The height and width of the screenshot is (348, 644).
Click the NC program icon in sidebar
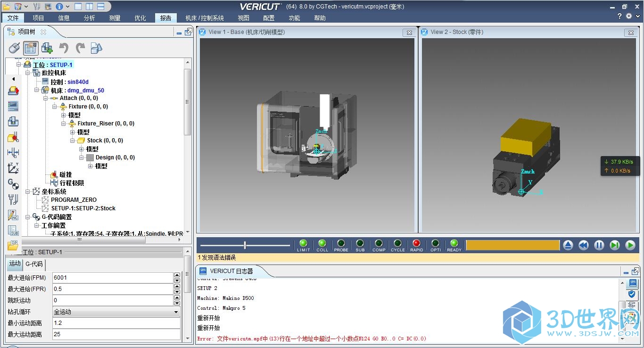tap(13, 215)
